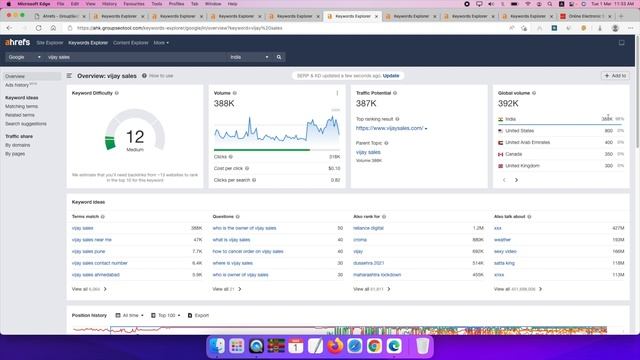Go to previous page of global volume countries
The height and width of the screenshot is (360, 640).
coord(504,180)
